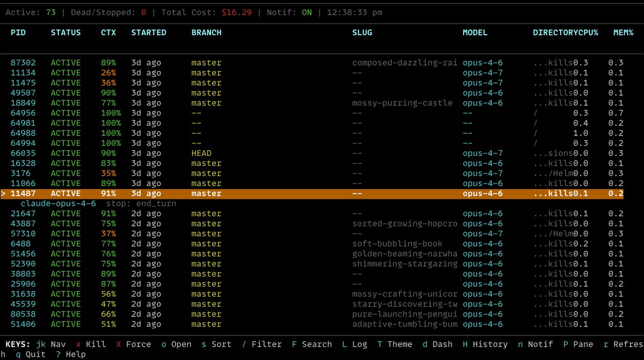Click the Force key hint

click(x=134, y=344)
